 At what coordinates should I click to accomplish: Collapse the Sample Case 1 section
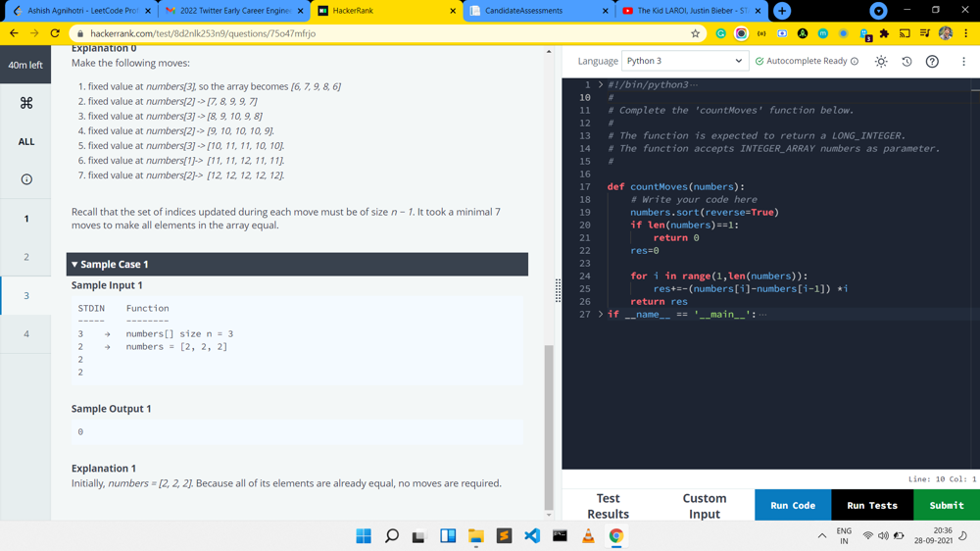pos(74,265)
